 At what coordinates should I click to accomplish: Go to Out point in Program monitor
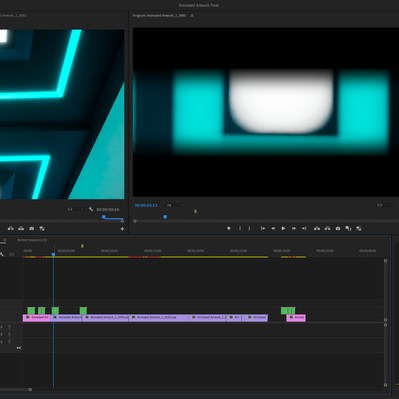click(x=304, y=228)
